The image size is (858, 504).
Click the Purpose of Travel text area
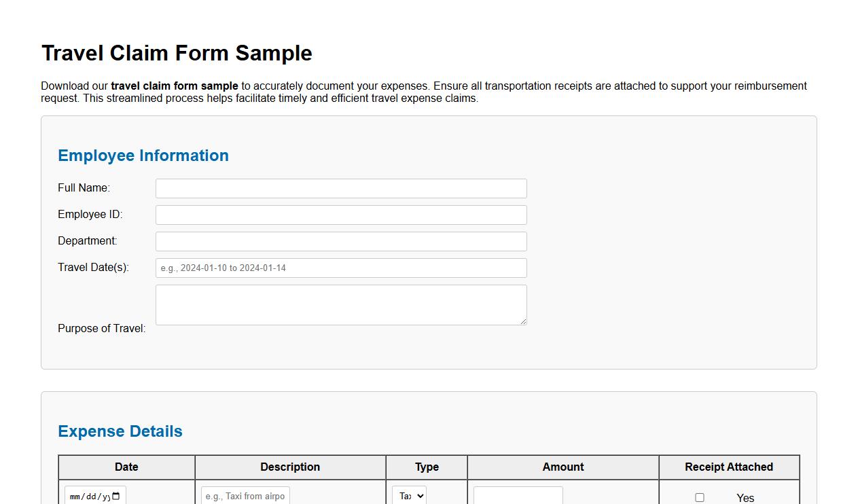[x=341, y=305]
